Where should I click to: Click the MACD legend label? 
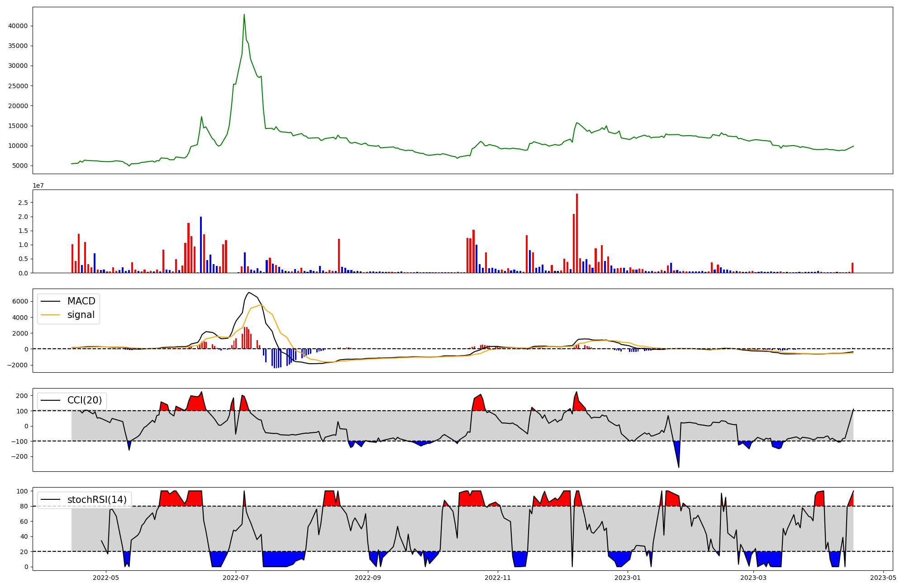pyautogui.click(x=81, y=301)
